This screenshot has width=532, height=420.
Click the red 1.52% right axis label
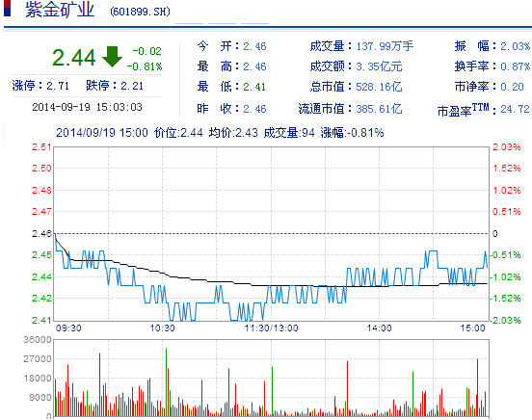pyautogui.click(x=507, y=169)
